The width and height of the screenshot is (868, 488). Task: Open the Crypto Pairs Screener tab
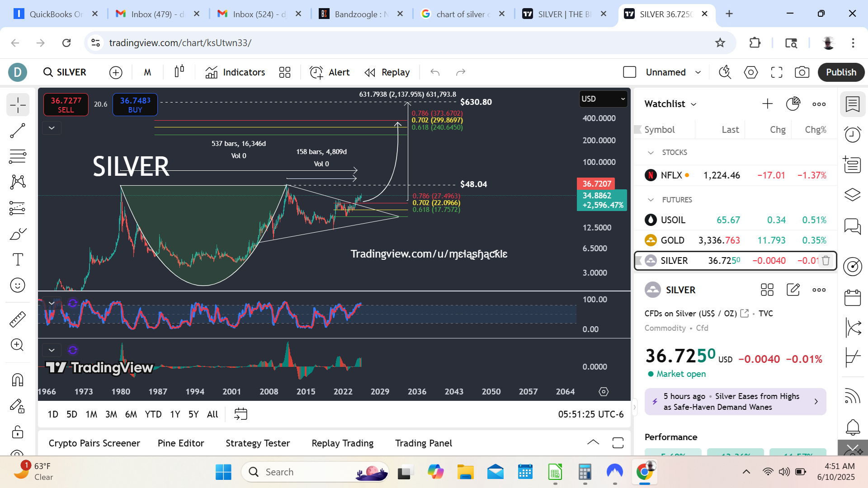pos(94,443)
